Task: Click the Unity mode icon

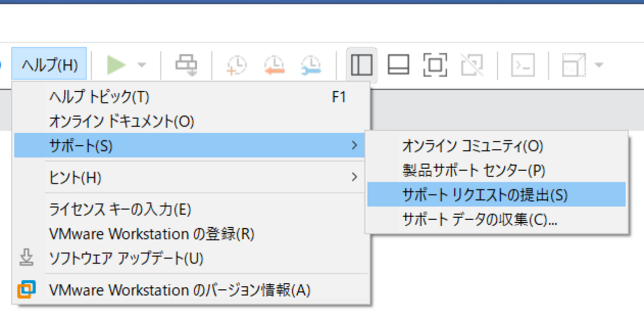Action: coord(472,65)
